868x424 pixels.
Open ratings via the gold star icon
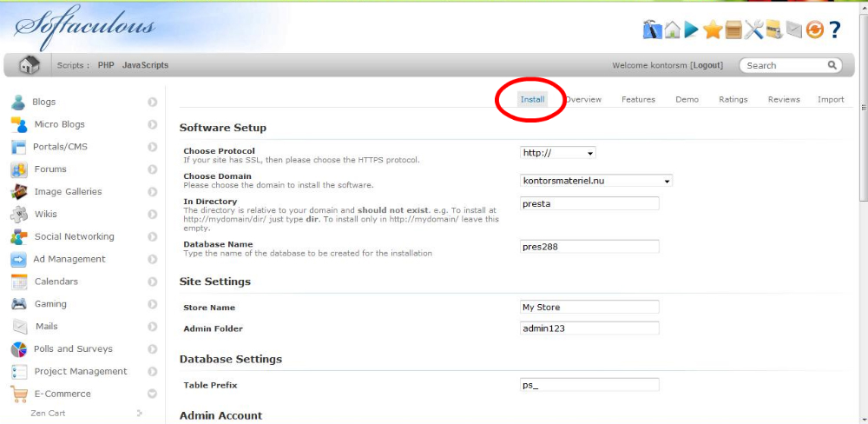click(x=713, y=30)
